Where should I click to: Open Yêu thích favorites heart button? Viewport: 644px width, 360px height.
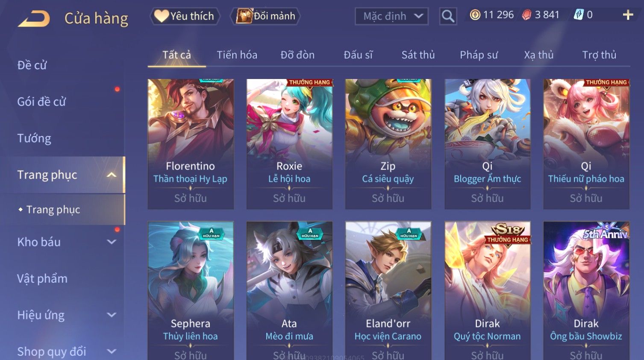click(x=185, y=16)
